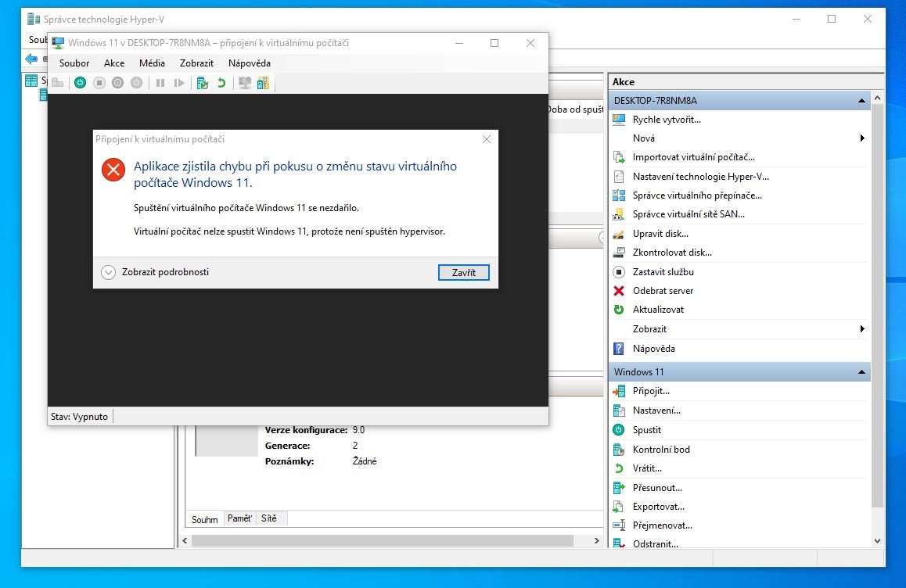Screen dimensions: 906x588
Task: Click Nastavení… under Windows 11 actions
Action: pyautogui.click(x=656, y=411)
